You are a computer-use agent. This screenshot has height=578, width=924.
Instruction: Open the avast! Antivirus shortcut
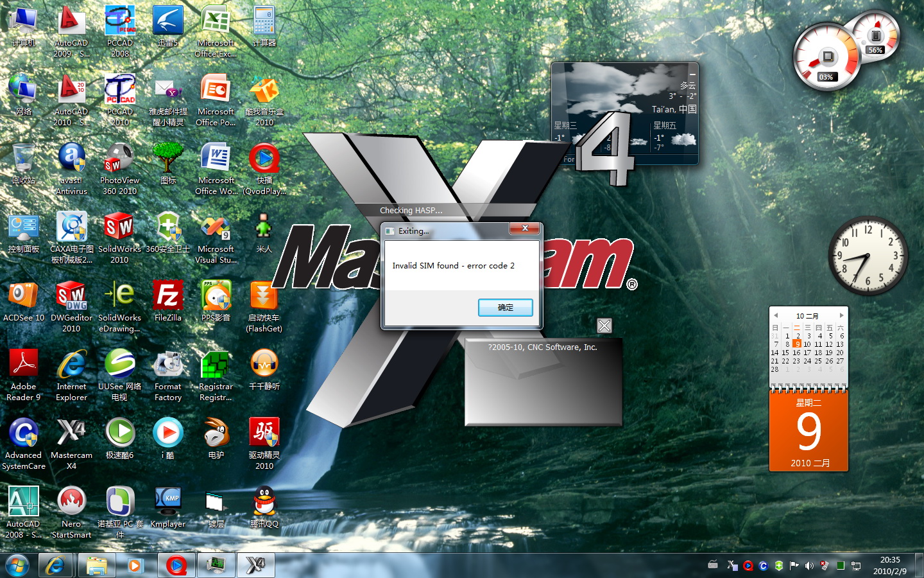[71, 169]
